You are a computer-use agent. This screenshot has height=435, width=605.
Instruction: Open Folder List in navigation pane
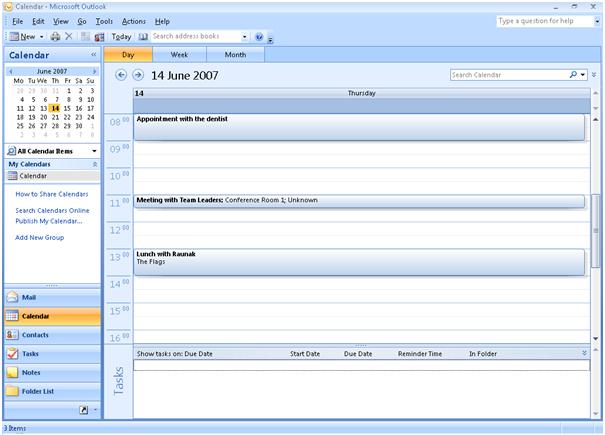(x=52, y=391)
